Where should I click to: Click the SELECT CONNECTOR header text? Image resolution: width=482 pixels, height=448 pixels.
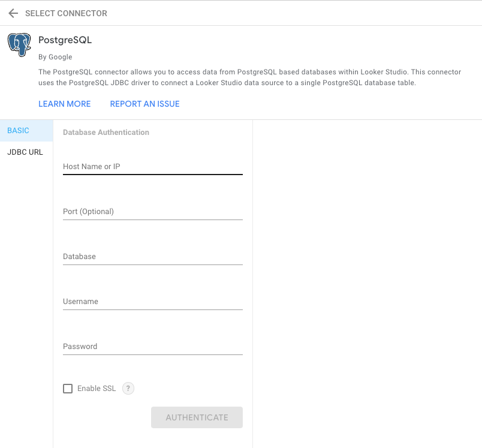click(66, 13)
